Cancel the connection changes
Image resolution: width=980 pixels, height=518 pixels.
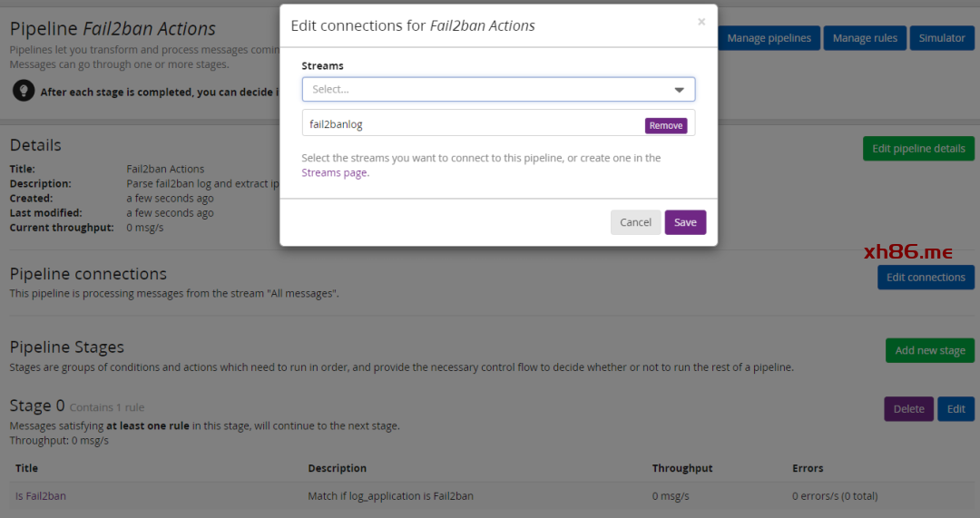tap(635, 222)
